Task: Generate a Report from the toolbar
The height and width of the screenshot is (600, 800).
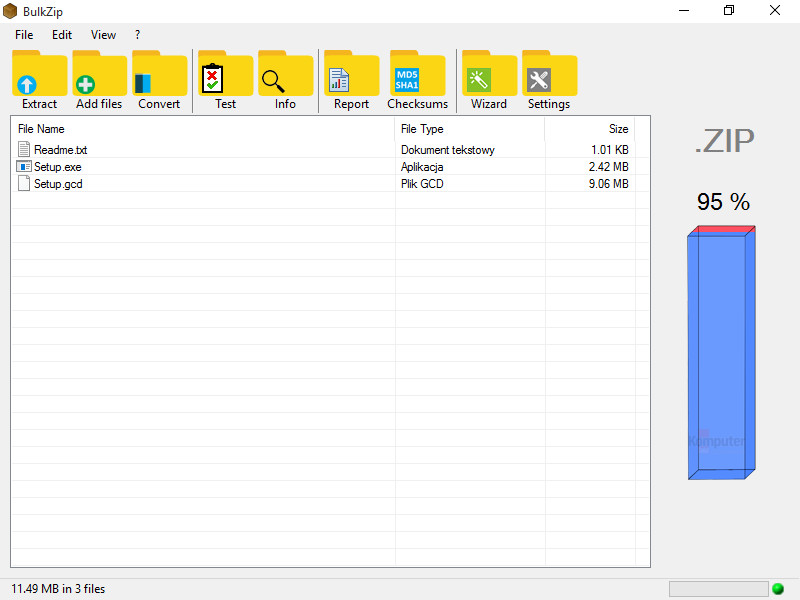Action: [x=351, y=80]
